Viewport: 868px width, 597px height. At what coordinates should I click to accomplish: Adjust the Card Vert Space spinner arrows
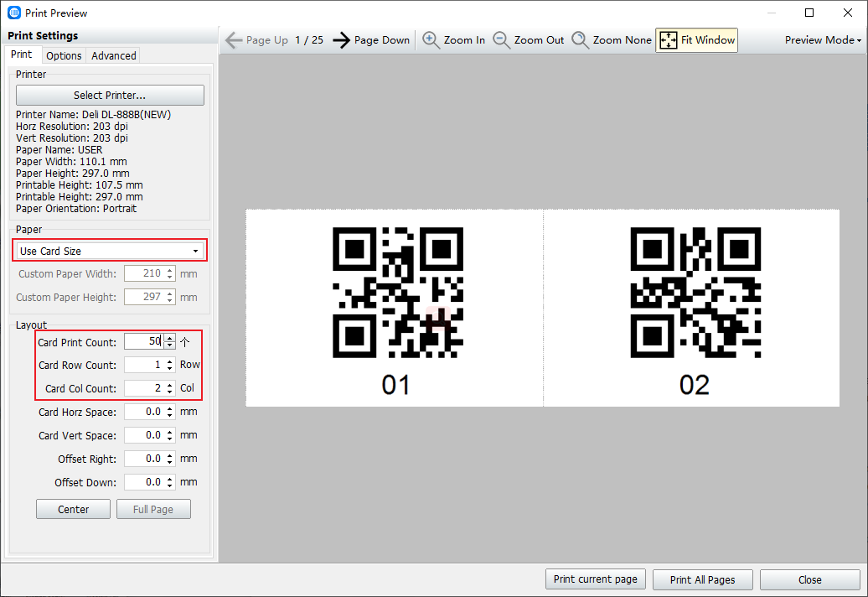(170, 435)
